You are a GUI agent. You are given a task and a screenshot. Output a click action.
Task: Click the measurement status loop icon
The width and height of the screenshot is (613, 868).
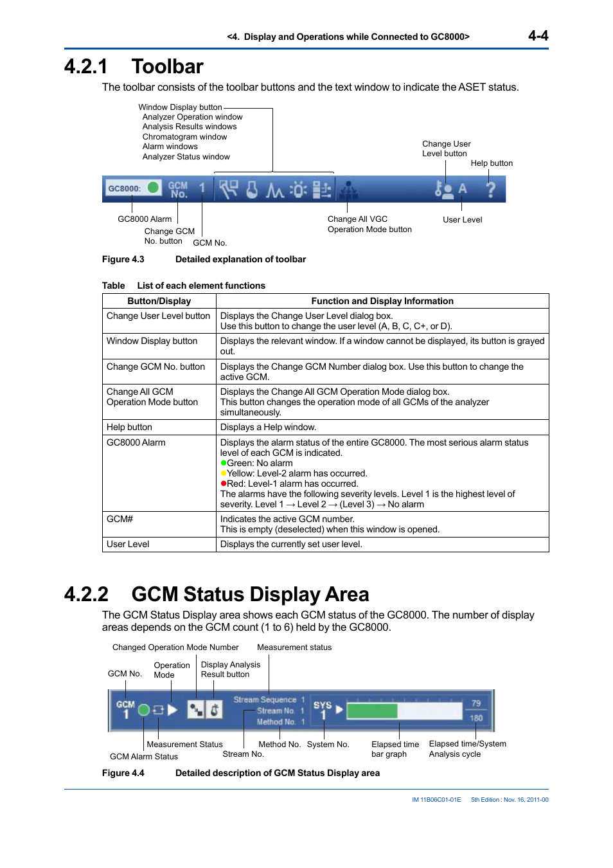pyautogui.click(x=158, y=710)
